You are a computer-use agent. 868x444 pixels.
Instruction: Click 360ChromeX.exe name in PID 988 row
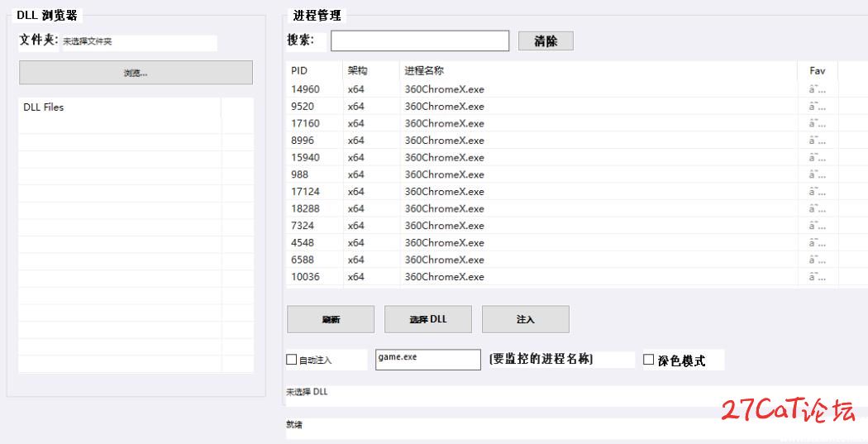(444, 174)
